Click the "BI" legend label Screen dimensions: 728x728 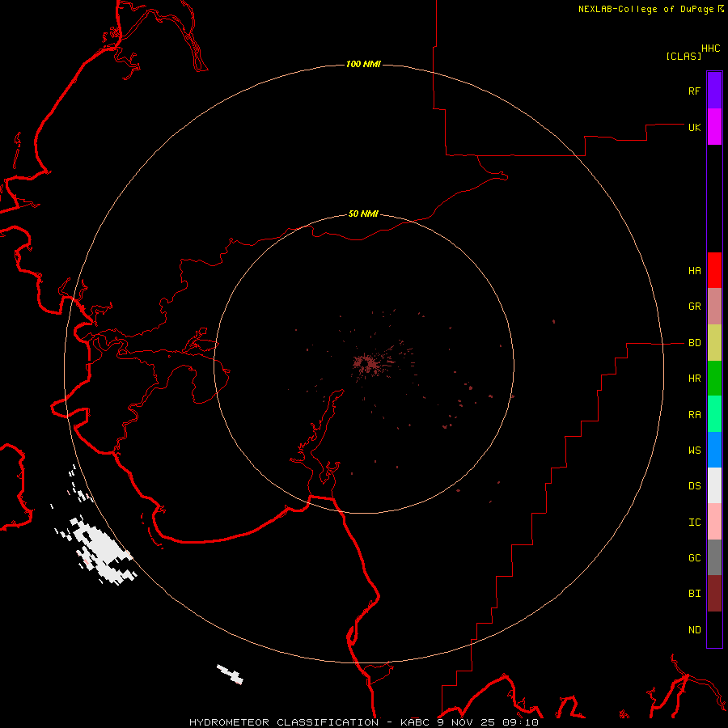click(x=694, y=594)
